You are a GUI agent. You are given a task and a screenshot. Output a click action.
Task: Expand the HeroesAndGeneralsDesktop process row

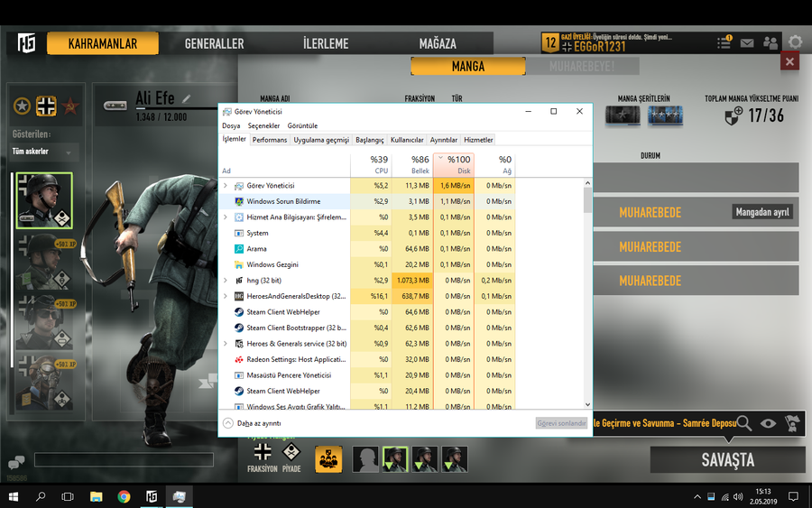pyautogui.click(x=226, y=296)
